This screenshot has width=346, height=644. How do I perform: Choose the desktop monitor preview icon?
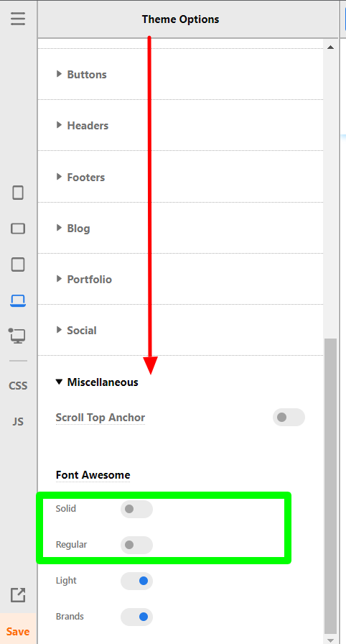coord(17,336)
